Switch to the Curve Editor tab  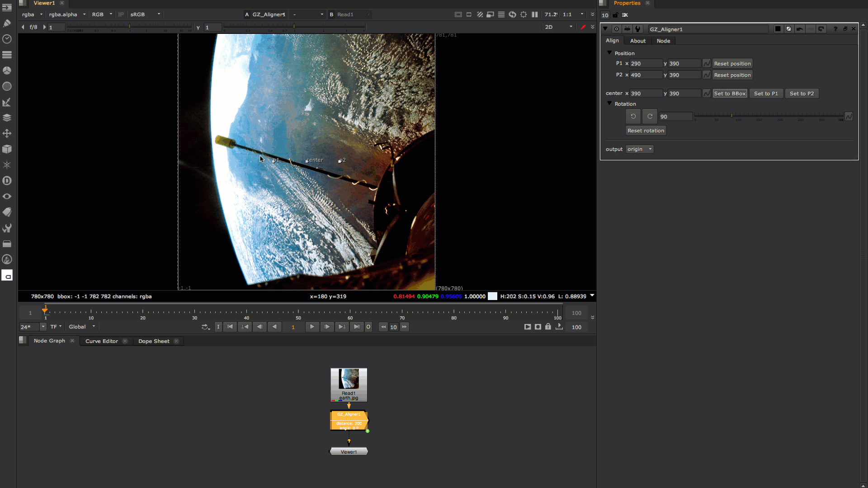tap(101, 341)
